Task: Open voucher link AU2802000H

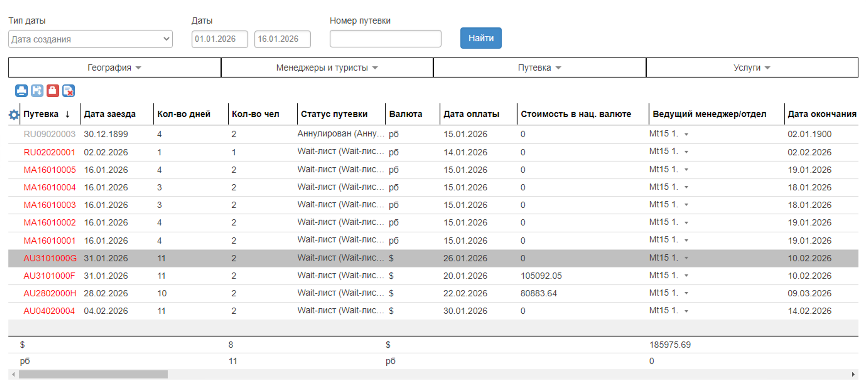Action: tap(50, 293)
